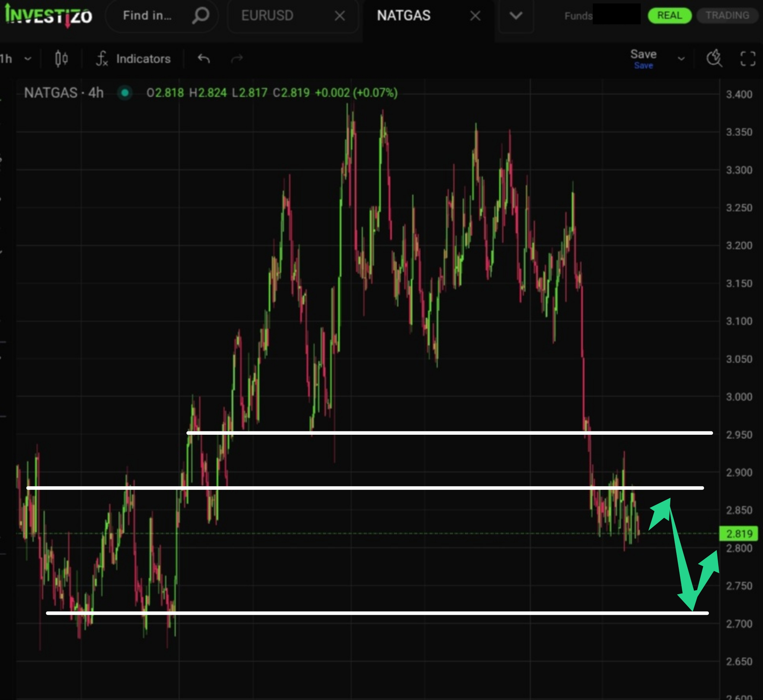
Task: Click the 2.700 price axis label
Action: click(739, 624)
